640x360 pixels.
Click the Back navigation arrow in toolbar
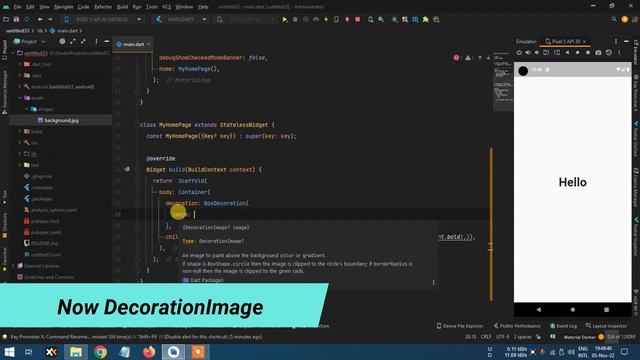(40, 19)
